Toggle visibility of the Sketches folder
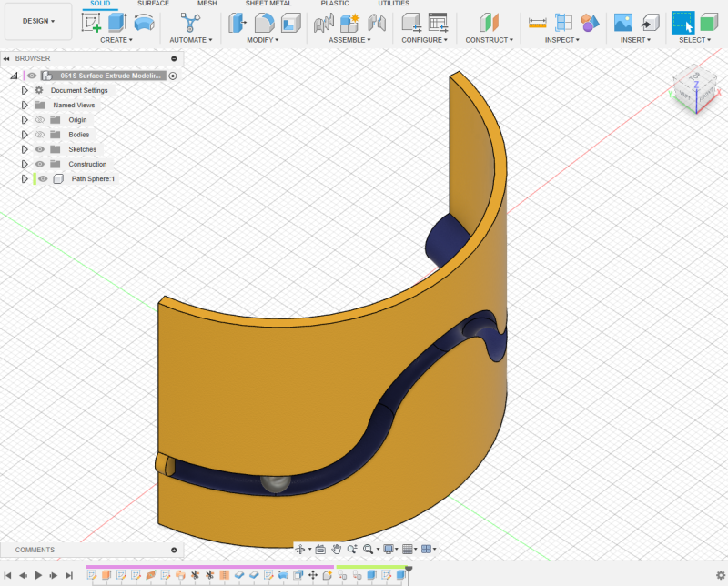The image size is (728, 586). (x=42, y=148)
